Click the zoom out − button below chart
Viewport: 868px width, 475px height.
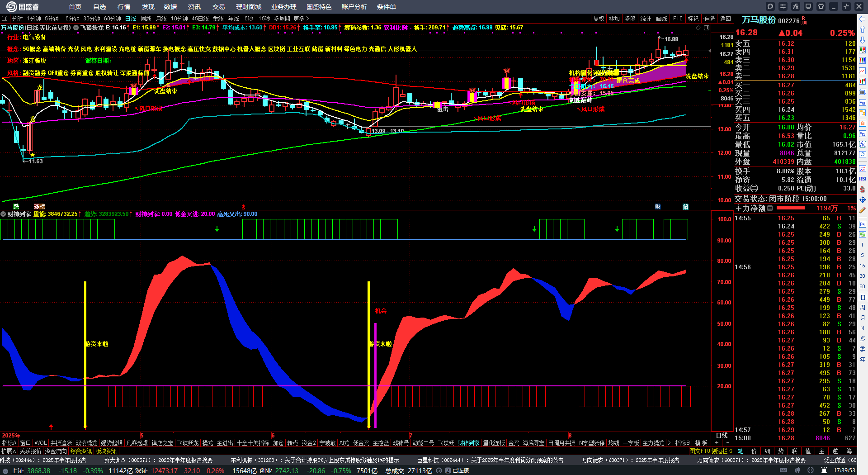click(x=727, y=443)
